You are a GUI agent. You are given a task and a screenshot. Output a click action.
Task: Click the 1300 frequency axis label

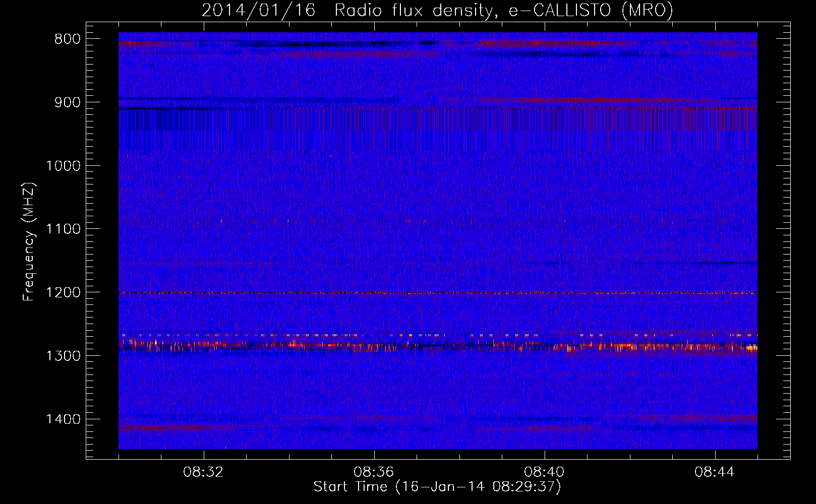click(x=63, y=356)
